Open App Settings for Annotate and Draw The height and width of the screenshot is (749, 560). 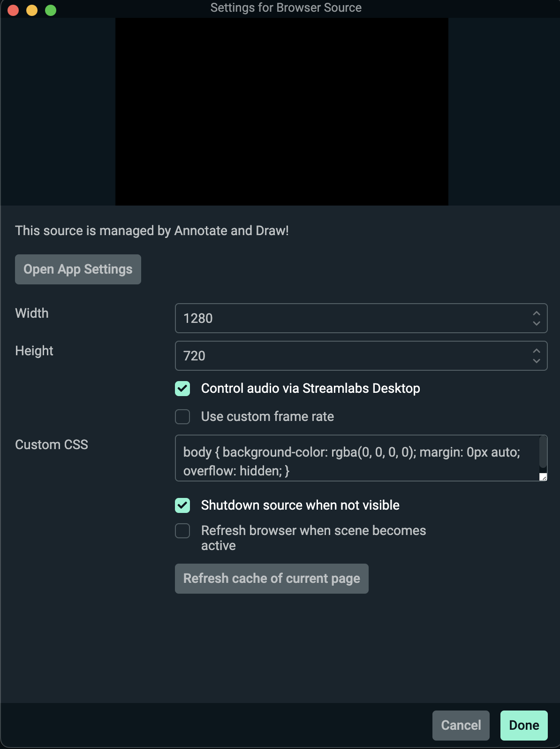click(78, 269)
